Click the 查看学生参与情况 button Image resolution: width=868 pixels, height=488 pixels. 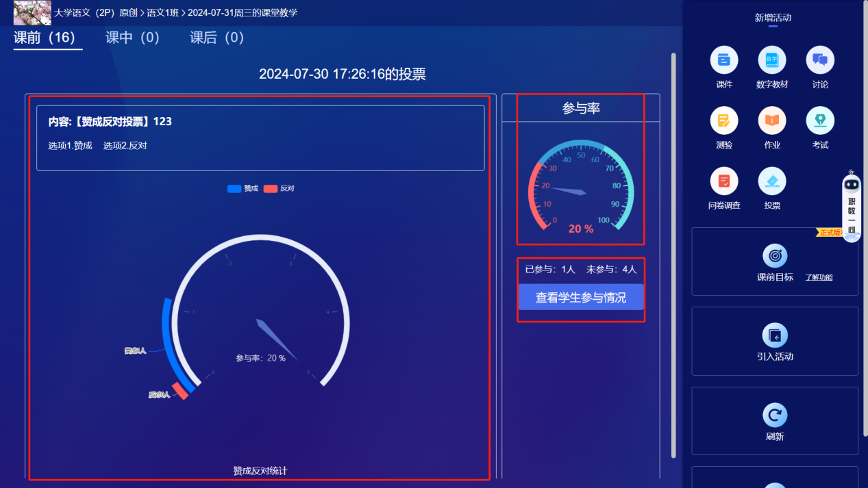580,297
